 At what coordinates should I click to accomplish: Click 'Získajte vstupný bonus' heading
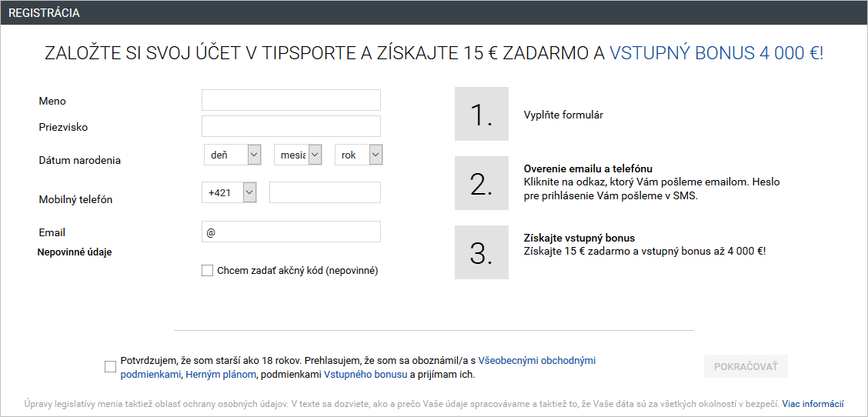point(579,238)
